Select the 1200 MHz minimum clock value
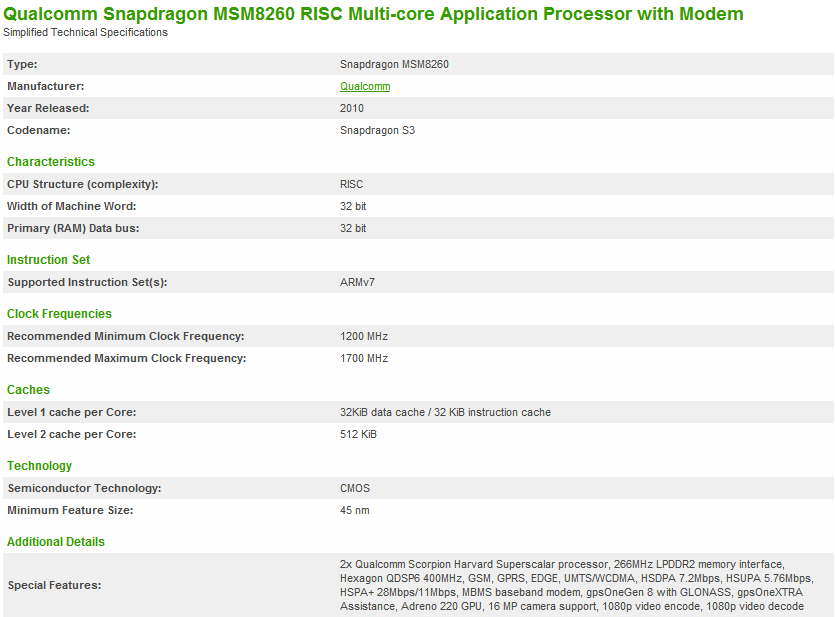The width and height of the screenshot is (835, 617). tap(364, 336)
